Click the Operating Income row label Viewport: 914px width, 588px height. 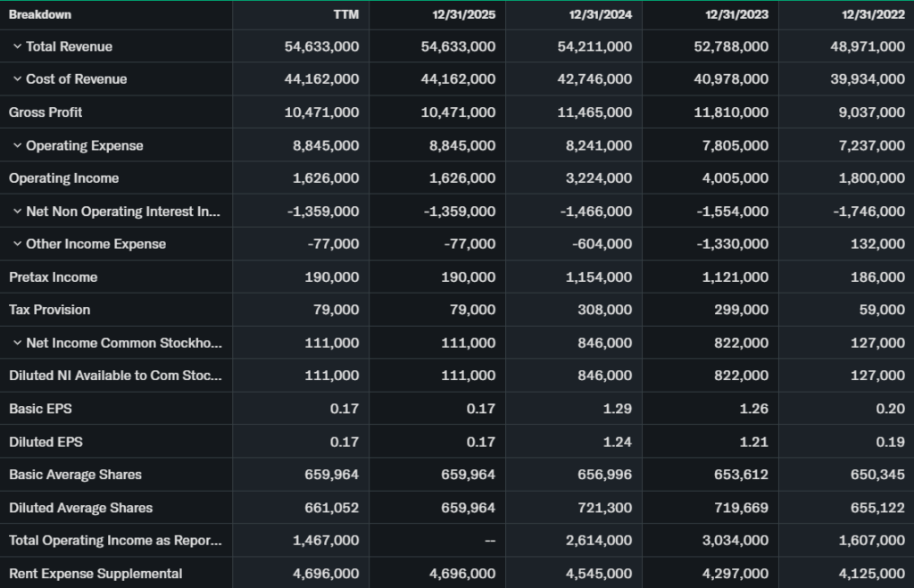click(63, 178)
